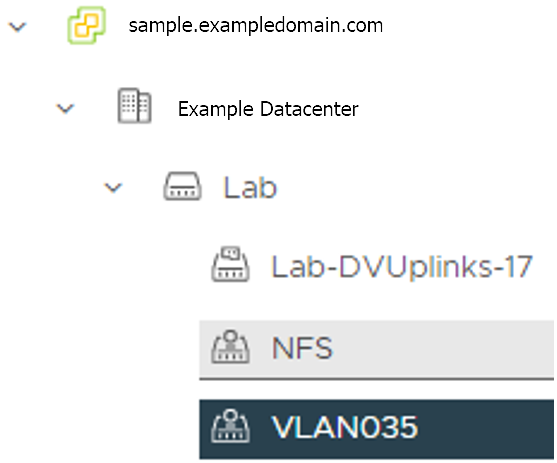The image size is (557, 463).
Task: Click the Lab distributed switch icon
Action: coord(182,186)
